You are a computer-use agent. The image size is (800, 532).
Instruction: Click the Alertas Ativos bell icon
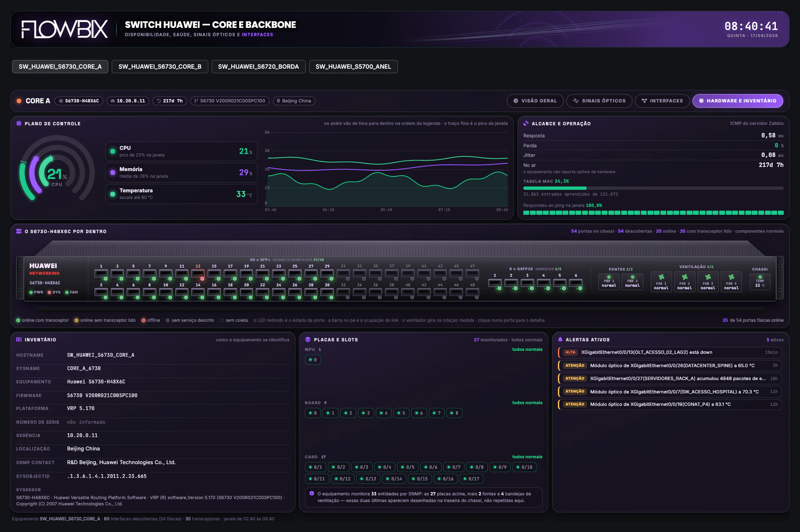560,340
